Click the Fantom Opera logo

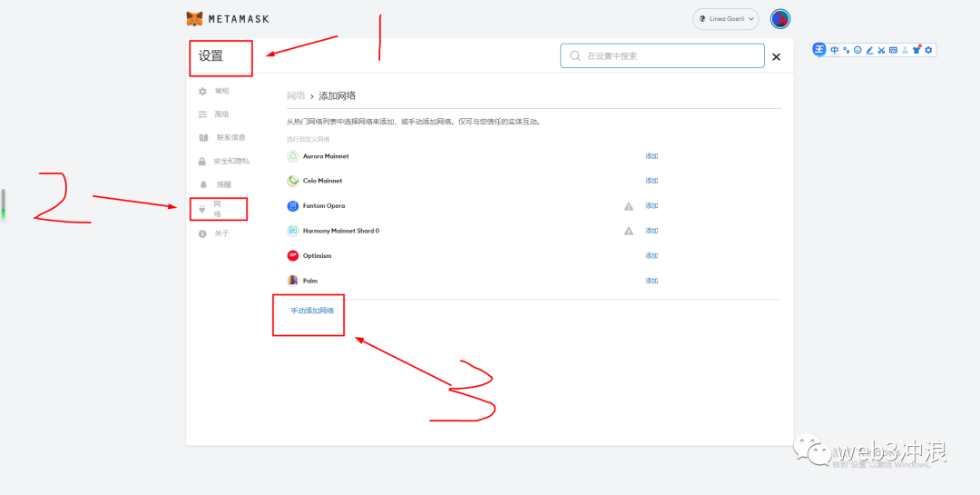(x=292, y=206)
